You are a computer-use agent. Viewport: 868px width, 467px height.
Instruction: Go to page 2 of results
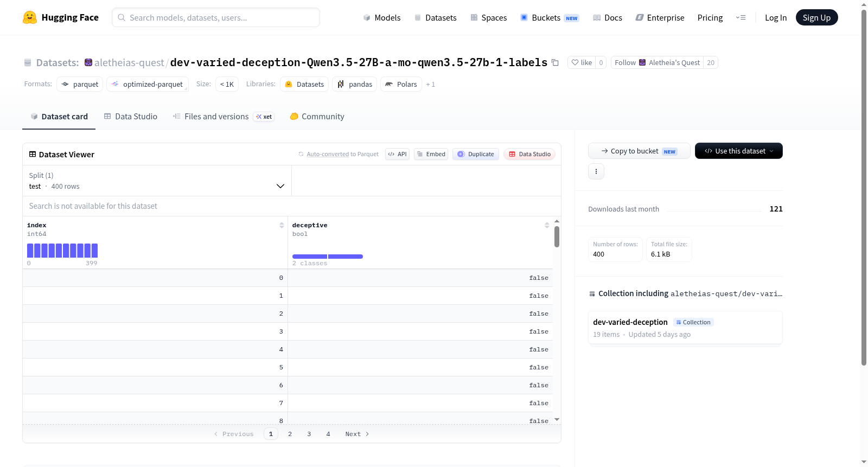click(x=290, y=434)
